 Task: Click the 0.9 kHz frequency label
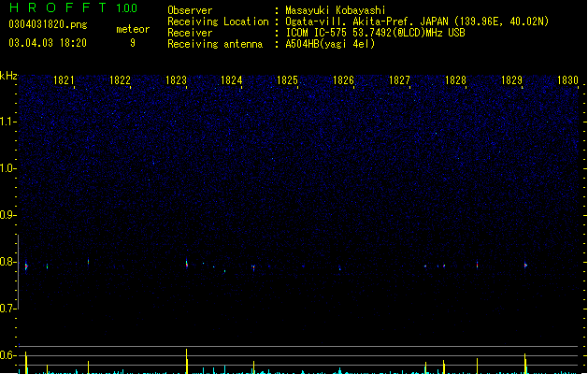(7, 215)
